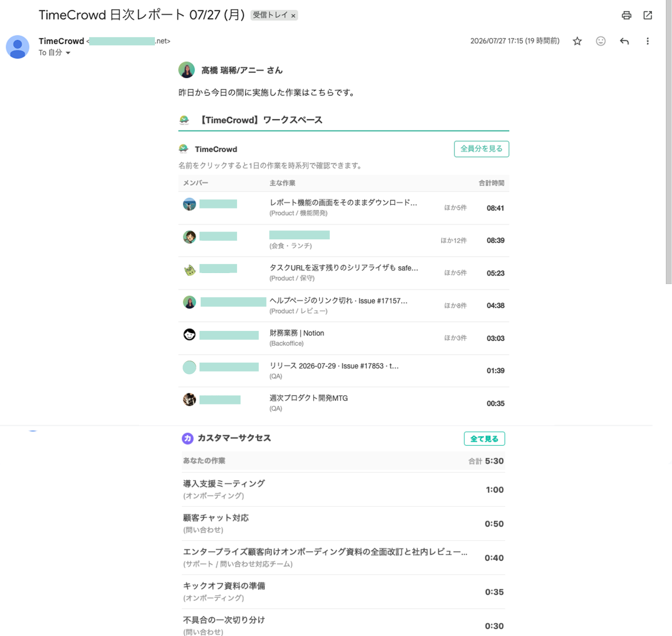This screenshot has height=636, width=672.
Task: Open the 週次プロダクト開発MTG task
Action: 308,398
